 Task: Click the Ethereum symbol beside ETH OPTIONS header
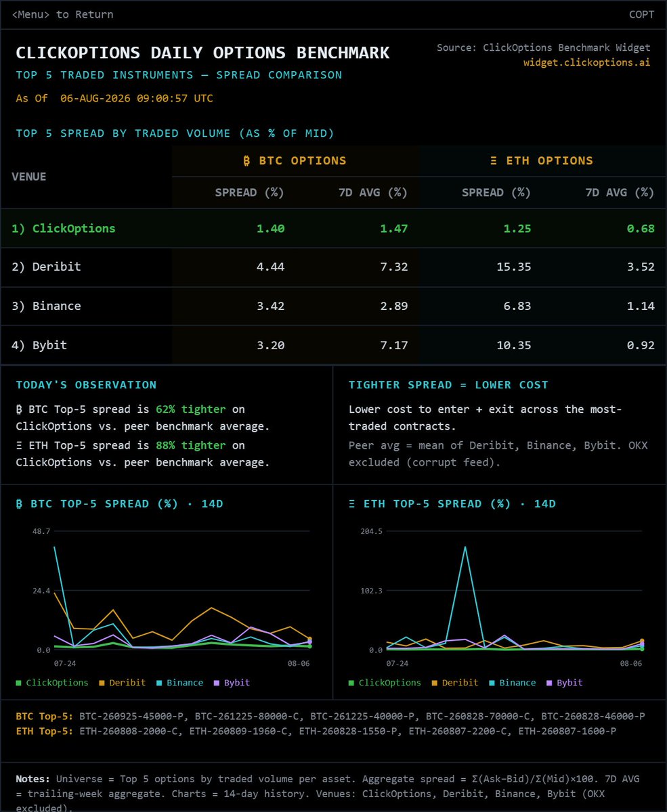coord(492,161)
